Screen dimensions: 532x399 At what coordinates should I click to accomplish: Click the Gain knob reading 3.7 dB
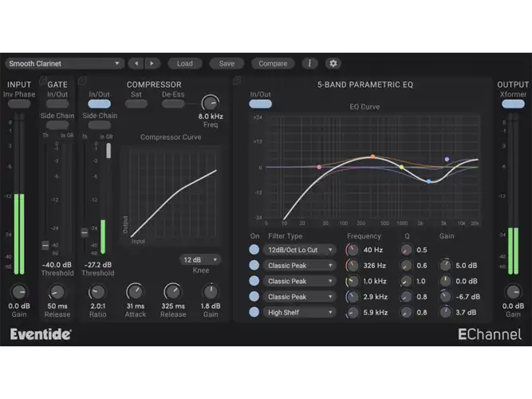pos(446,312)
